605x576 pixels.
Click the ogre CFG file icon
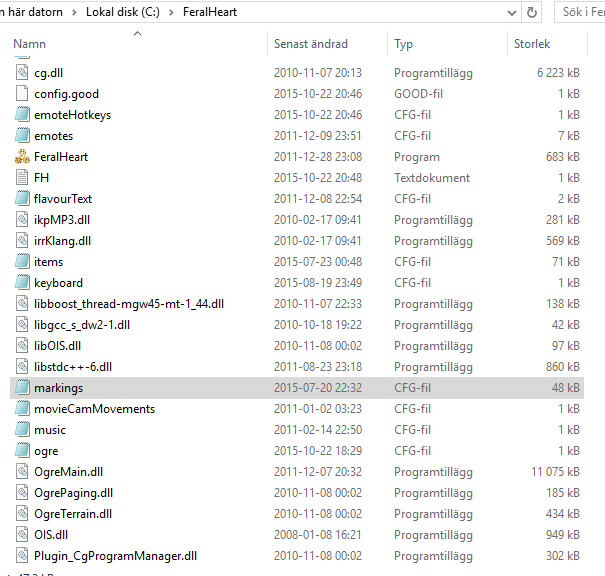click(22, 451)
